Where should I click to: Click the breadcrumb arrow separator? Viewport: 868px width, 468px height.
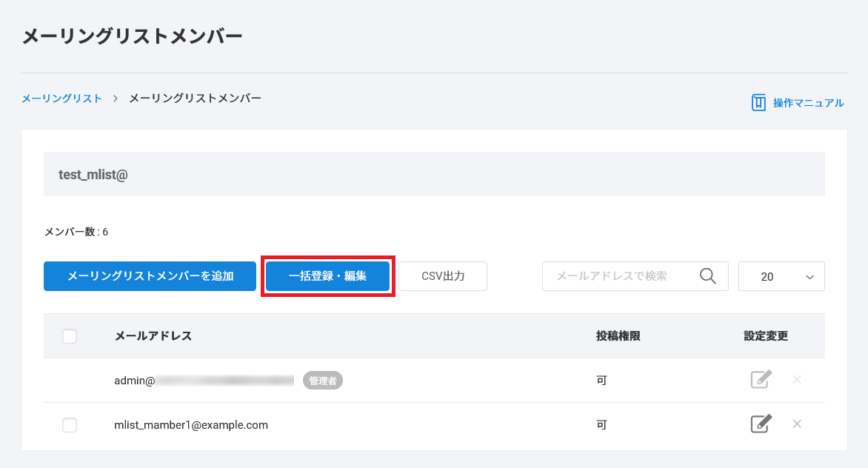[x=116, y=98]
